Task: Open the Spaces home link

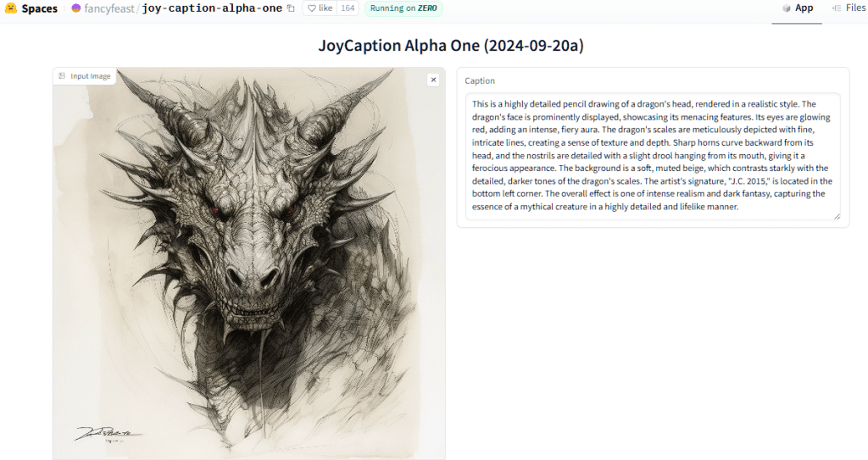Action: point(39,8)
